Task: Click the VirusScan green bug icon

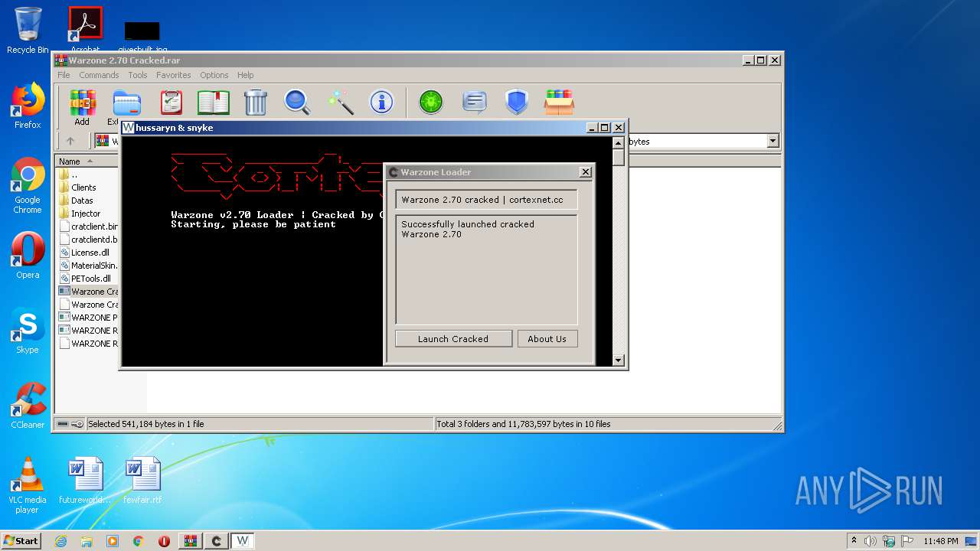Action: coord(431,102)
